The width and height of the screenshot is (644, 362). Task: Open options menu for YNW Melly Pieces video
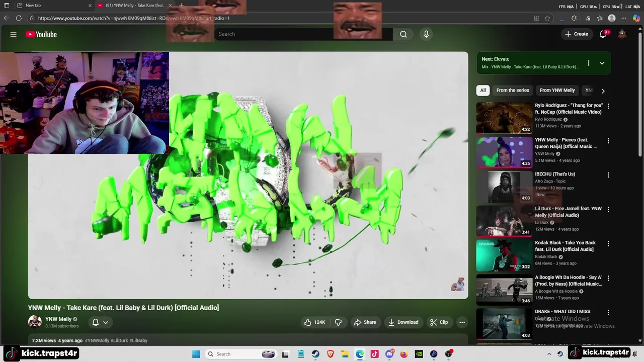click(608, 141)
